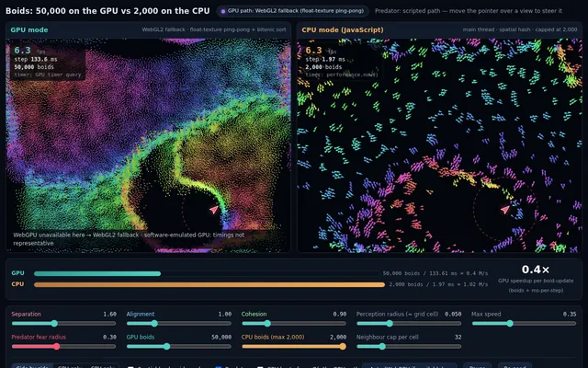Click the Alignment value 1.00
The image size is (588, 368).
pos(225,314)
